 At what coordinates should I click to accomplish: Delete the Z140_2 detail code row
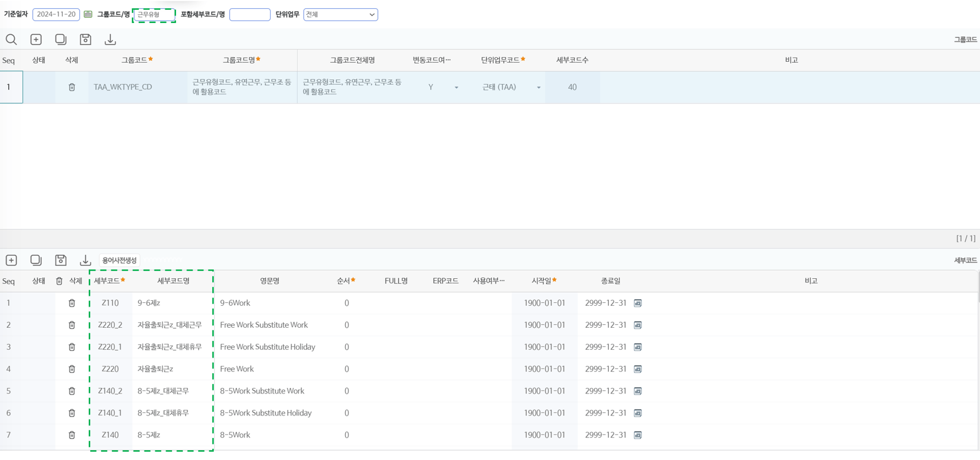point(72,391)
